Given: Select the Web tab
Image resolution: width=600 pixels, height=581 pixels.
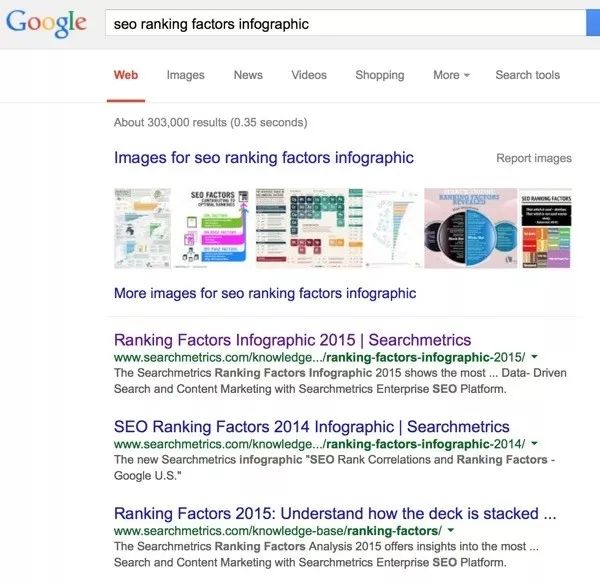Looking at the screenshot, I should (x=126, y=75).
